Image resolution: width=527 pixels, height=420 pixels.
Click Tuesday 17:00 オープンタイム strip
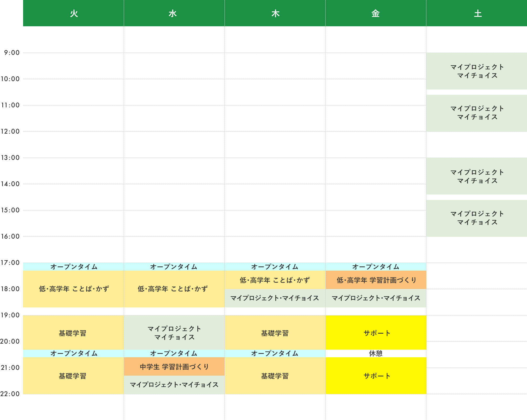point(73,267)
